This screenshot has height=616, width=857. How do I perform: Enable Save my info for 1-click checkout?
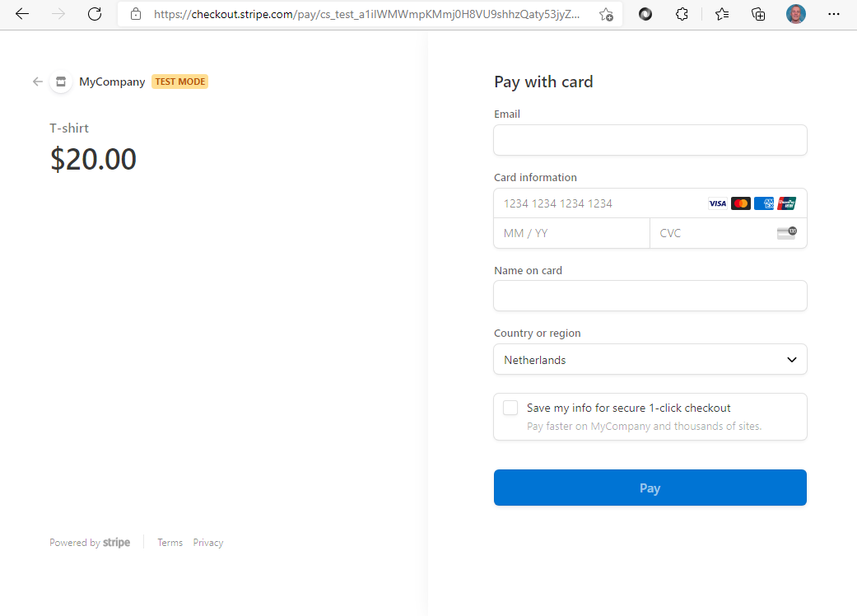(510, 407)
